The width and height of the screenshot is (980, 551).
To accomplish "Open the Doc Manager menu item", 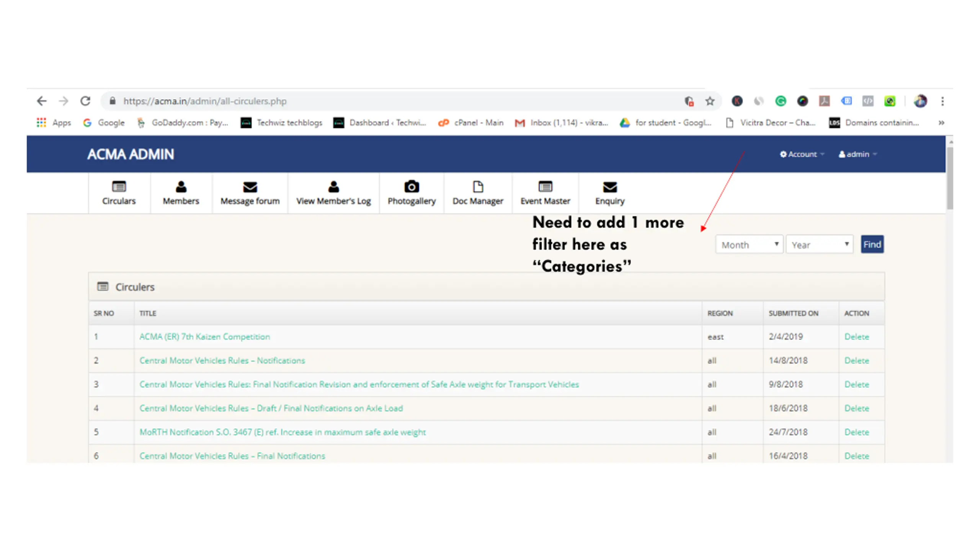I will 478,193.
